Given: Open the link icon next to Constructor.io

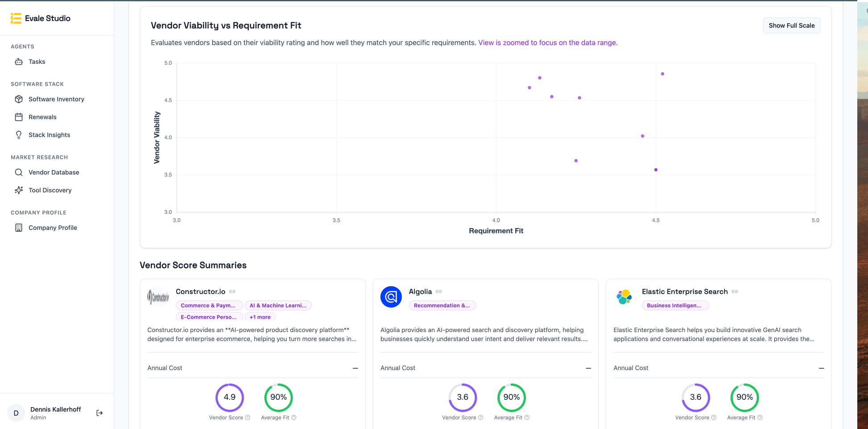Looking at the screenshot, I should point(232,292).
